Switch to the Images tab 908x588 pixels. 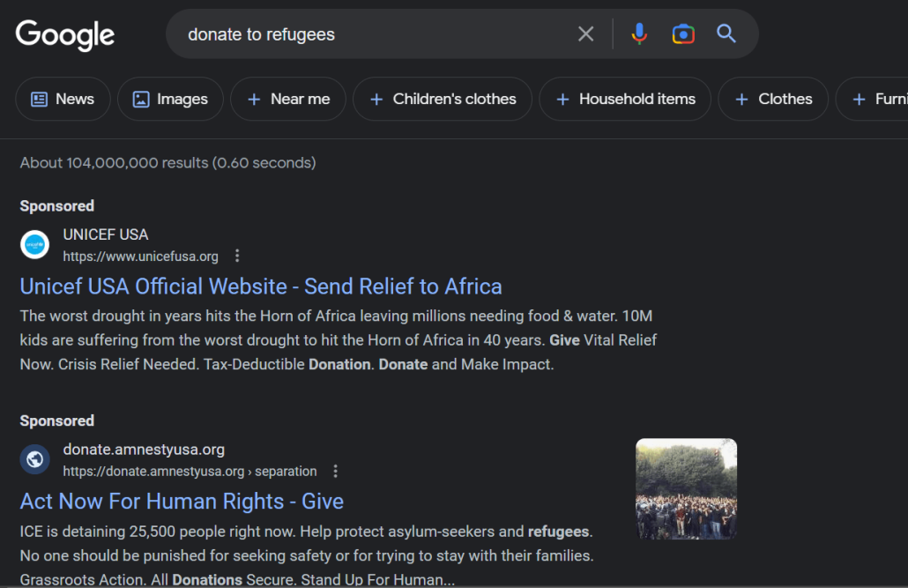170,99
